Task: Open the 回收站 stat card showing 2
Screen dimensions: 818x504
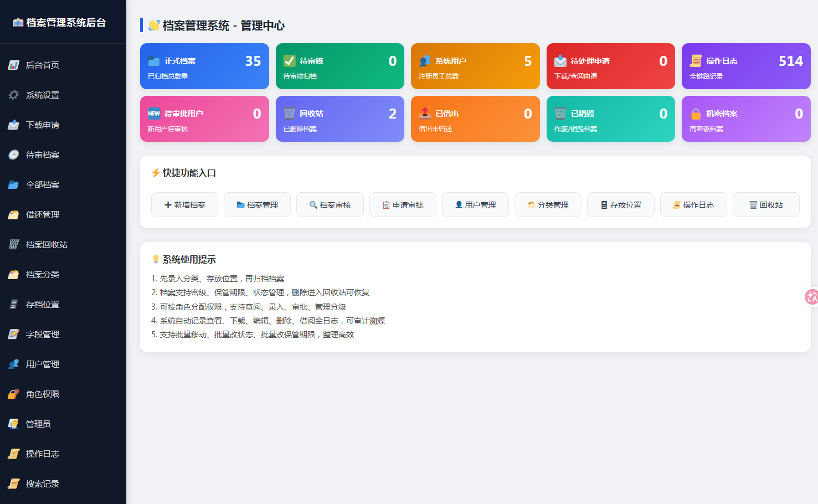Action: point(340,119)
